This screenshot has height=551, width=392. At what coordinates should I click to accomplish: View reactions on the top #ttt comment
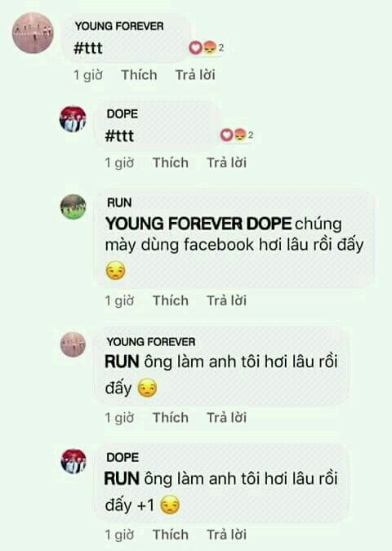[x=206, y=47]
